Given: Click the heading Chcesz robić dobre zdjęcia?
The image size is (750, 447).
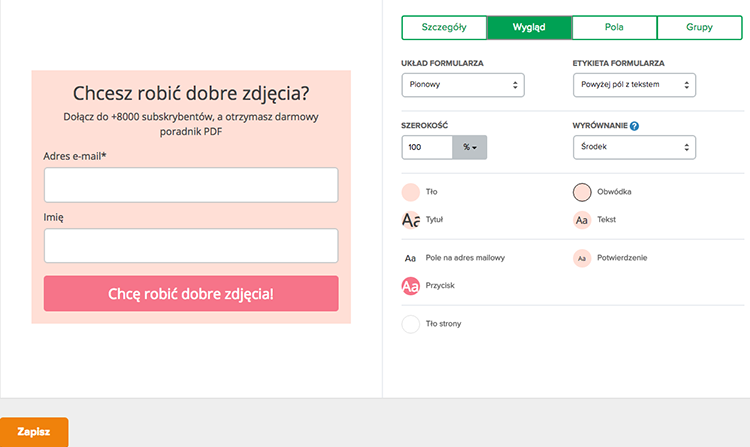Looking at the screenshot, I should 191,93.
